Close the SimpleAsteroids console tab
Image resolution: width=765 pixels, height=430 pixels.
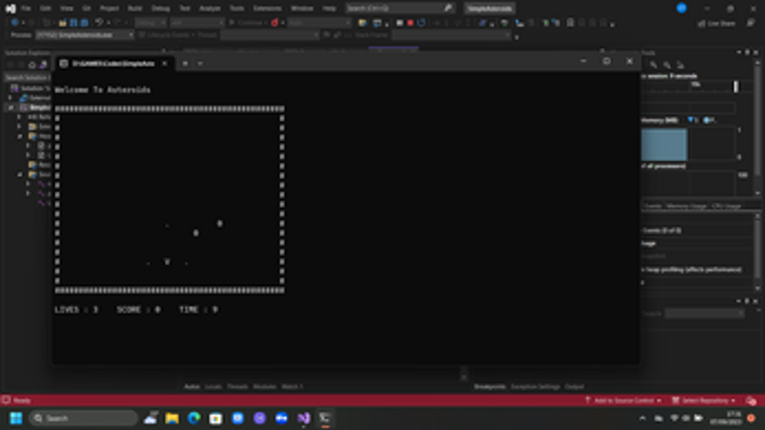point(164,63)
